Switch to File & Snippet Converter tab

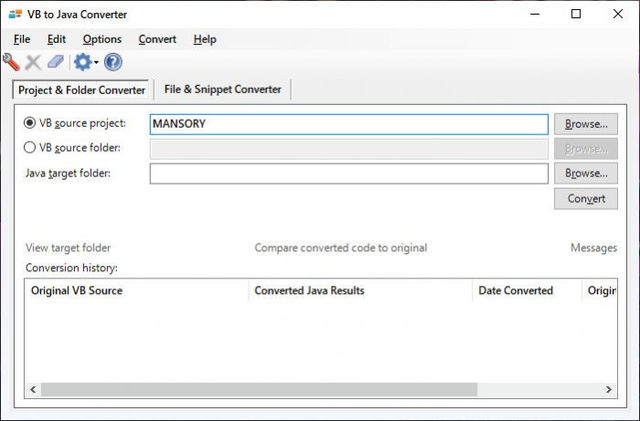pyautogui.click(x=222, y=89)
